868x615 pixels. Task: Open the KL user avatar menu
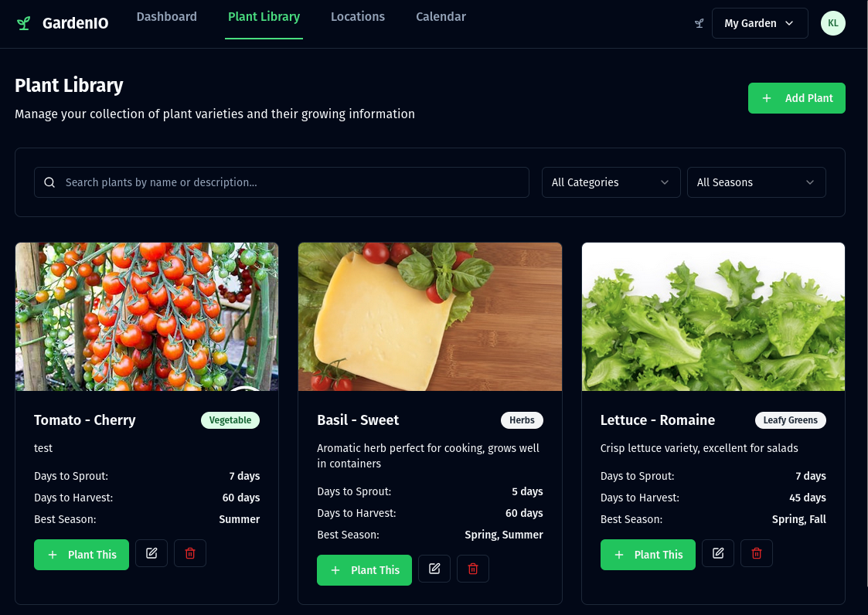pos(833,23)
